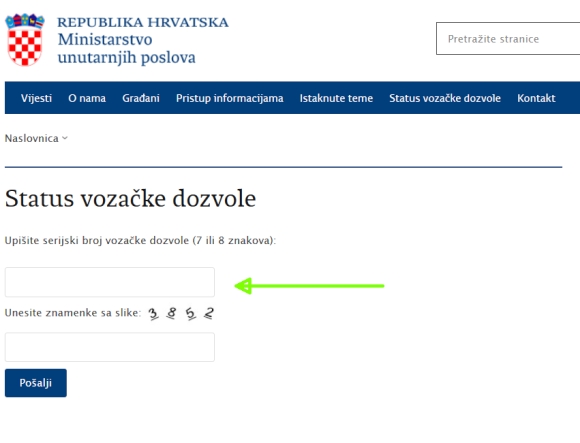This screenshot has width=580, height=443.
Task: Open the Kontakt page
Action: (x=536, y=98)
